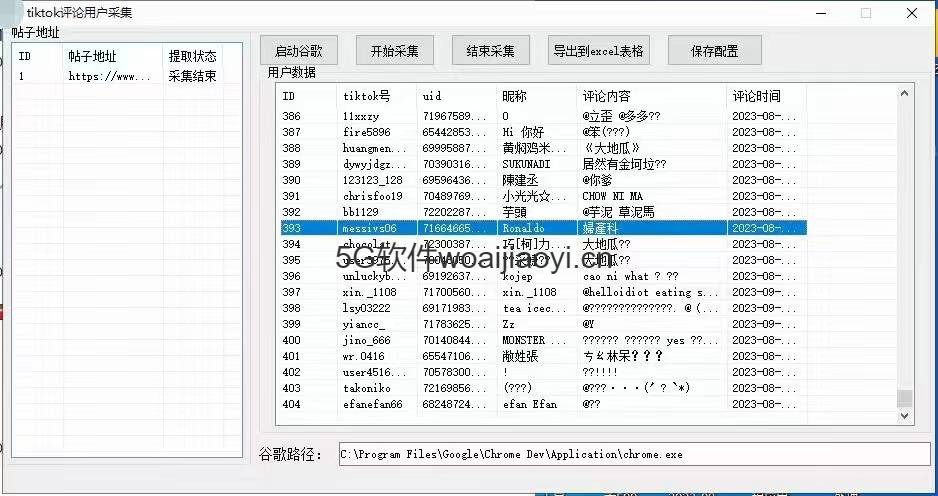Minimize the tiktok评论用户采集 window
Image resolution: width=938 pixels, height=496 pixels.
(821, 13)
